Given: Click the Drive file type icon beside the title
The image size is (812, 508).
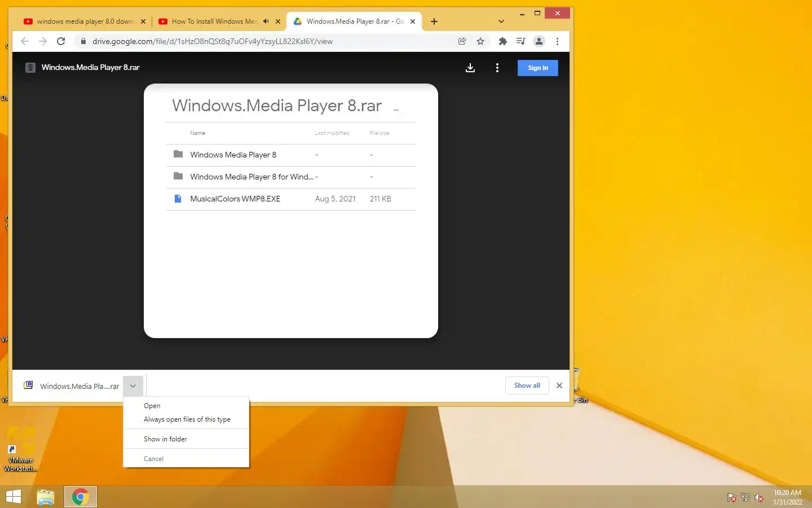Looking at the screenshot, I should coord(30,68).
